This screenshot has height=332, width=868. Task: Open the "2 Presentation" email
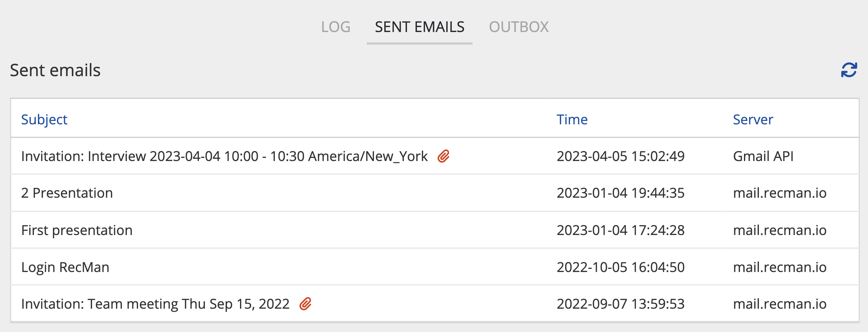tap(67, 193)
